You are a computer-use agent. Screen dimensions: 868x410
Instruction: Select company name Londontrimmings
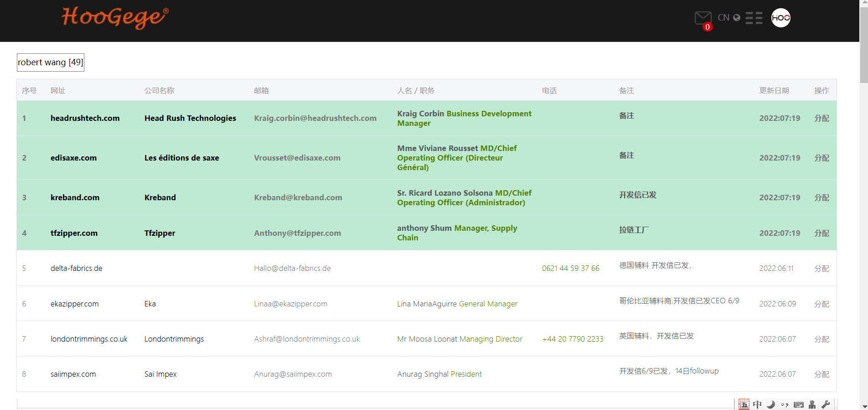click(x=174, y=339)
